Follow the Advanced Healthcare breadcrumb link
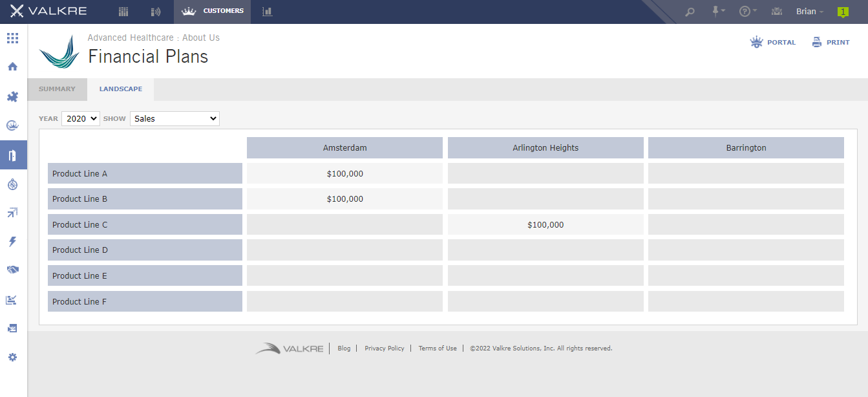Image resolution: width=868 pixels, height=397 pixels. (x=131, y=38)
